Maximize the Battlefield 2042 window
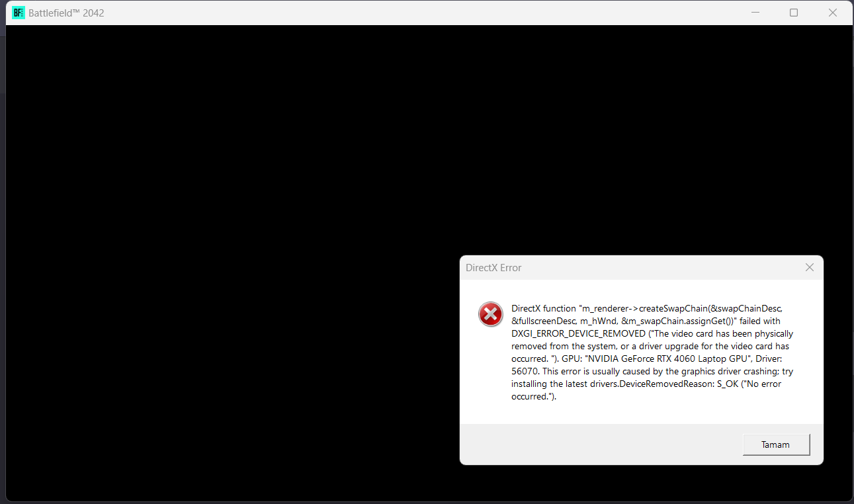This screenshot has height=504, width=854. click(x=794, y=13)
